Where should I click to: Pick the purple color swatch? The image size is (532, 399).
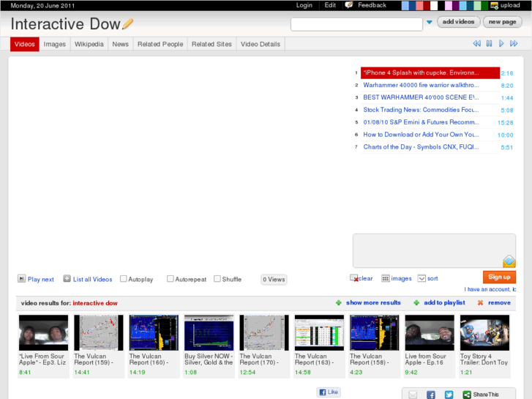455,5
